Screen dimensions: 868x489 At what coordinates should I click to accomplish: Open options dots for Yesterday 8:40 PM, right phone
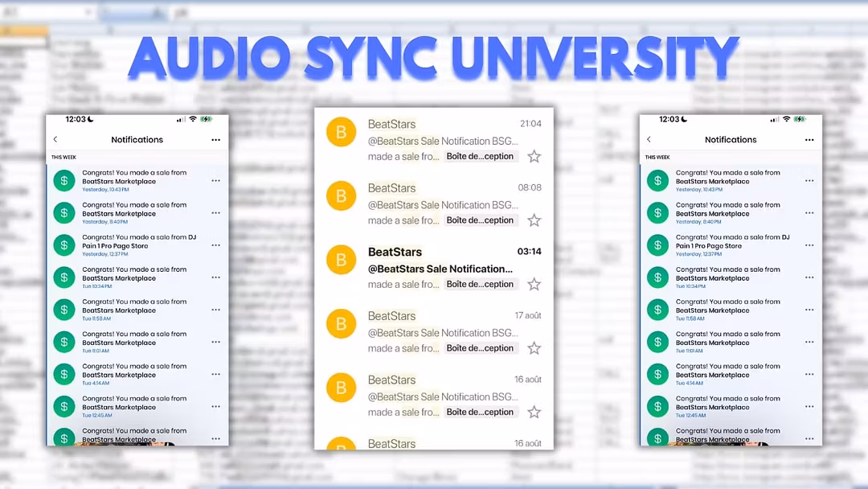[x=809, y=212]
